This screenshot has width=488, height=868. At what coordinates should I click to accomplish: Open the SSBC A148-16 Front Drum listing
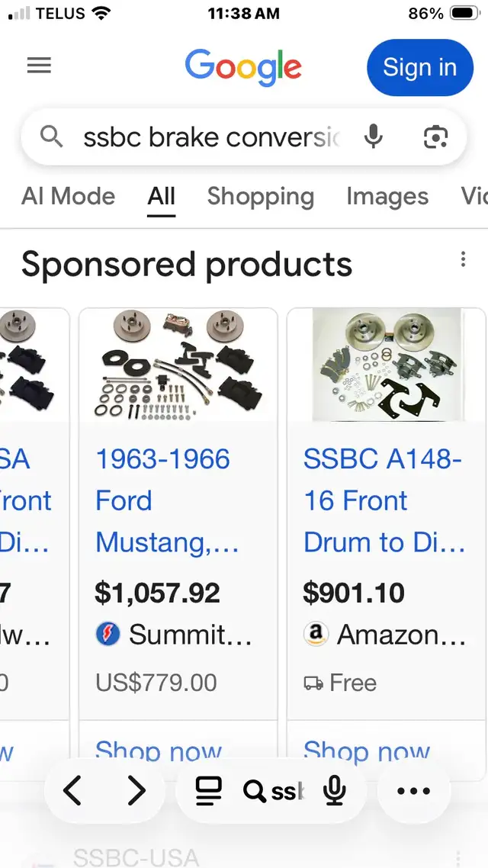click(x=384, y=500)
